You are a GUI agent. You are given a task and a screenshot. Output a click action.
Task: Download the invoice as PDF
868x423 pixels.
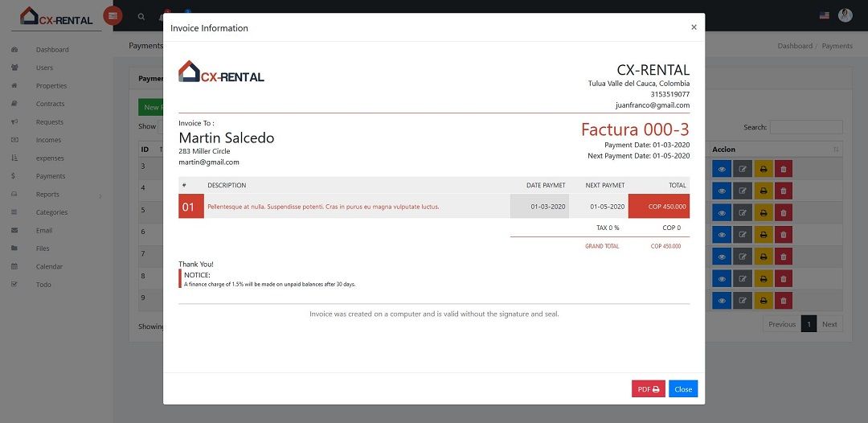coord(648,389)
